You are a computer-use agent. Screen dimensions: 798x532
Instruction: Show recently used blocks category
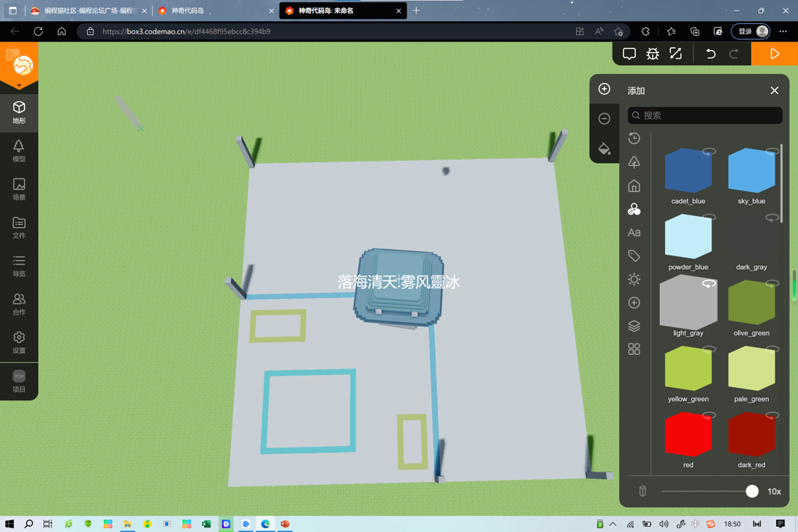point(634,138)
